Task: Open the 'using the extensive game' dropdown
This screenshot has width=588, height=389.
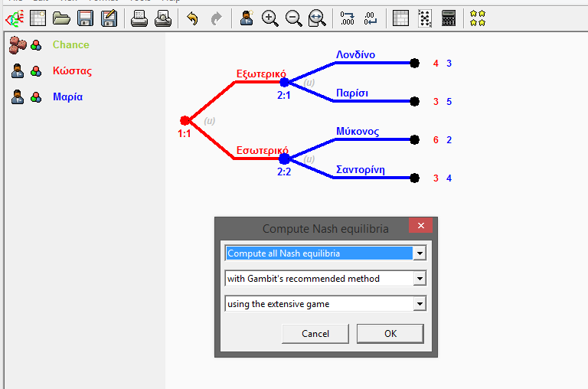Action: [420, 303]
